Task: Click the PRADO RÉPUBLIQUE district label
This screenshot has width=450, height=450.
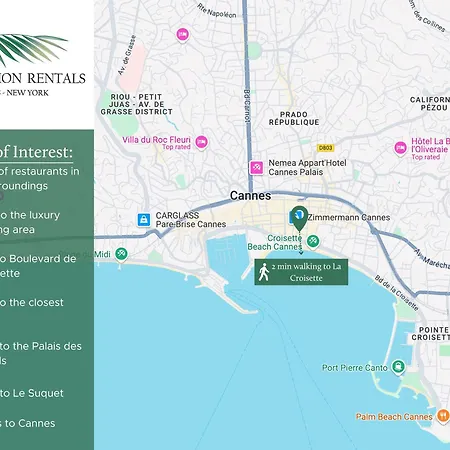Action: pyautogui.click(x=294, y=118)
